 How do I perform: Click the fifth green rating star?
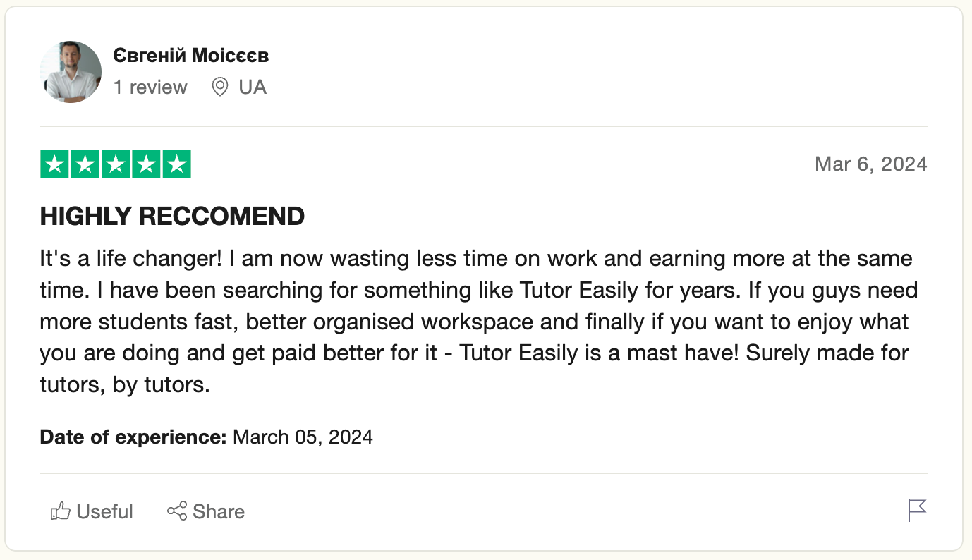(176, 164)
